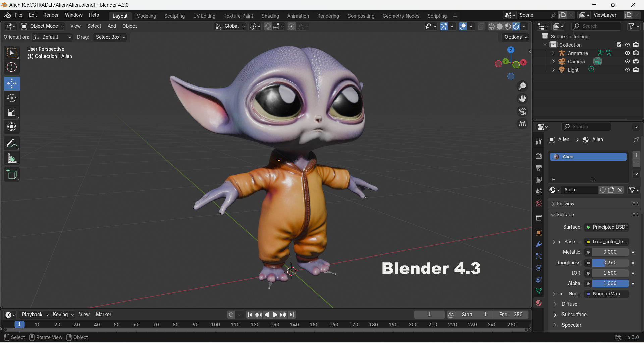
Task: Open the Object properties tab
Action: coord(539,233)
